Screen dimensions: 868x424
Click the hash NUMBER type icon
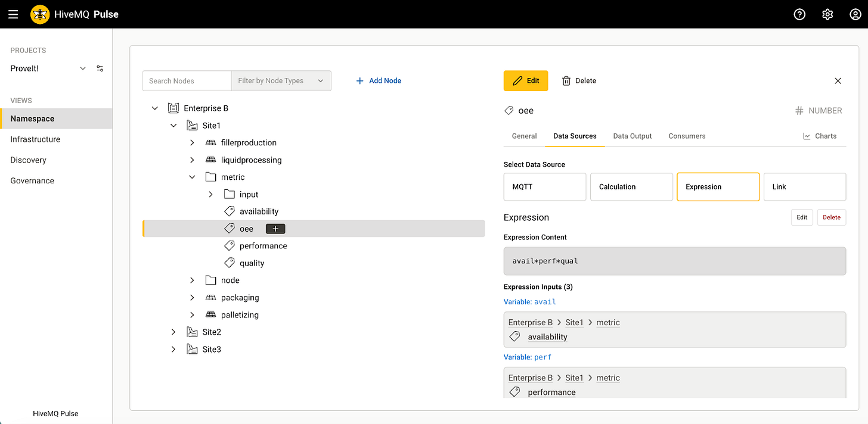(x=799, y=111)
